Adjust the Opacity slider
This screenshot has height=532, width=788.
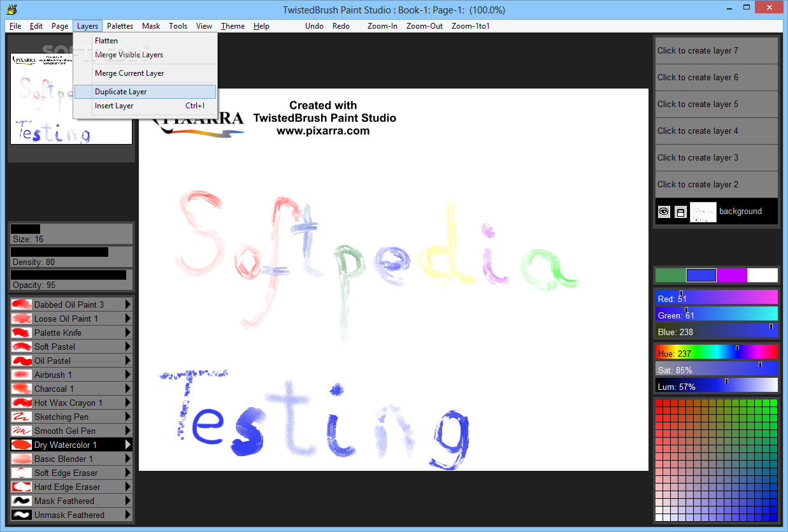pos(71,280)
